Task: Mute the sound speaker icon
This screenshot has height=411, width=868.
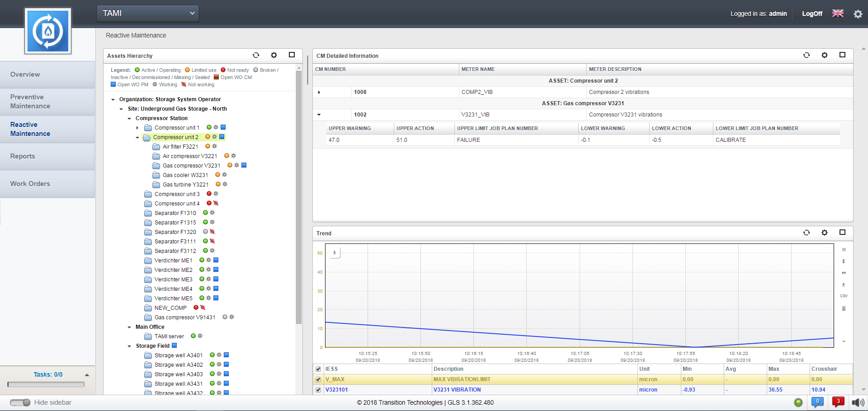Action: (x=857, y=402)
